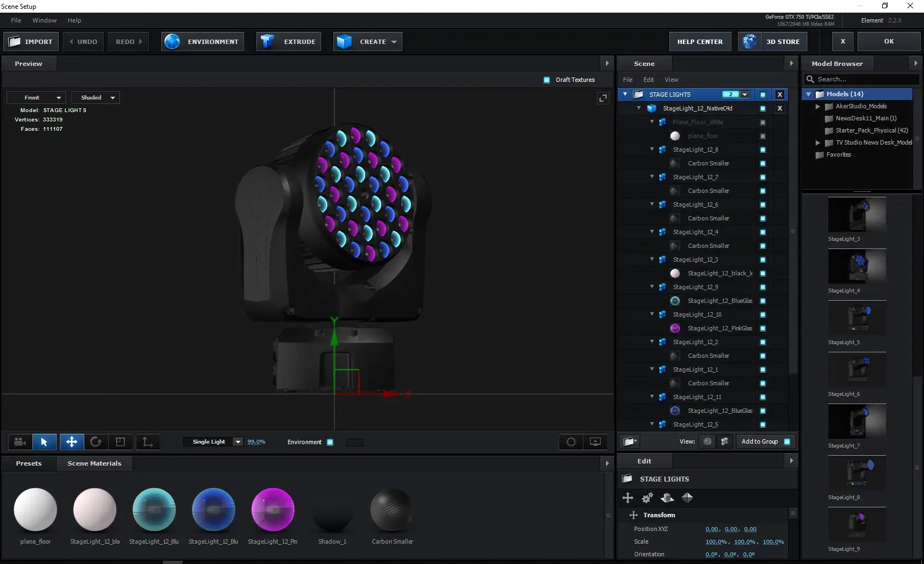924x564 pixels.
Task: Click the gears settings icon in Edit panel
Action: click(647, 498)
